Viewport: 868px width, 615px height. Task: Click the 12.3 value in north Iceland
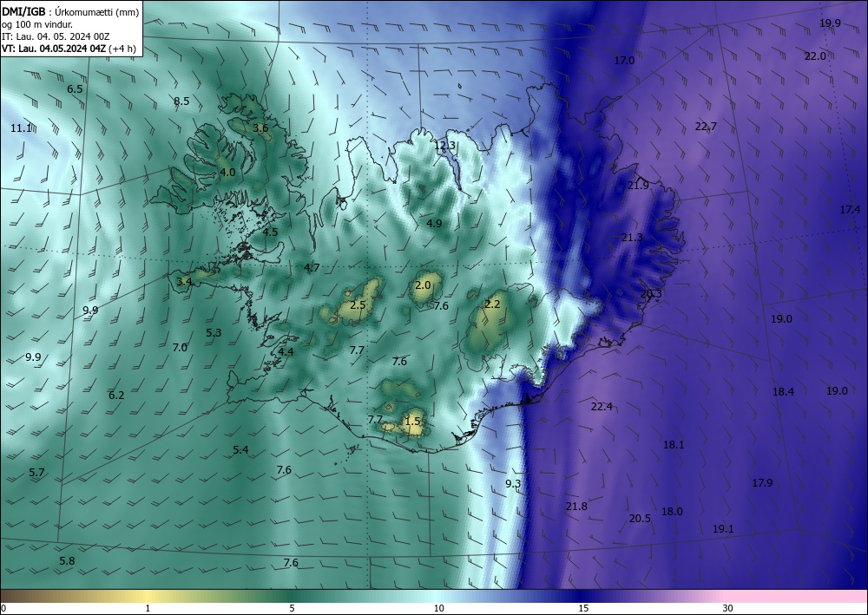[x=444, y=146]
